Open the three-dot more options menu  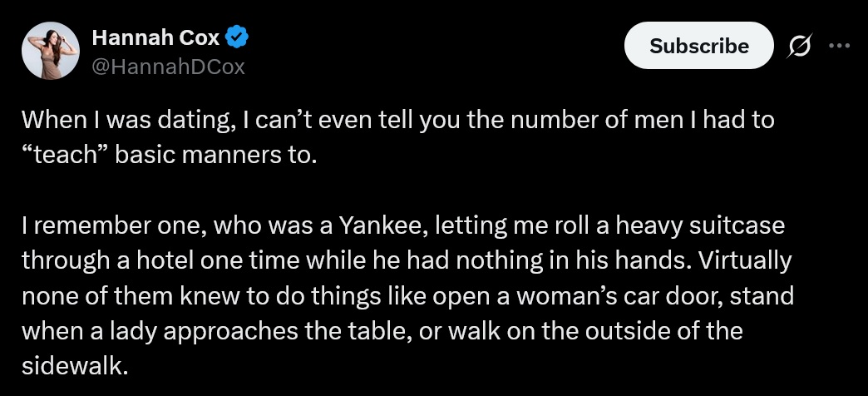tap(841, 47)
